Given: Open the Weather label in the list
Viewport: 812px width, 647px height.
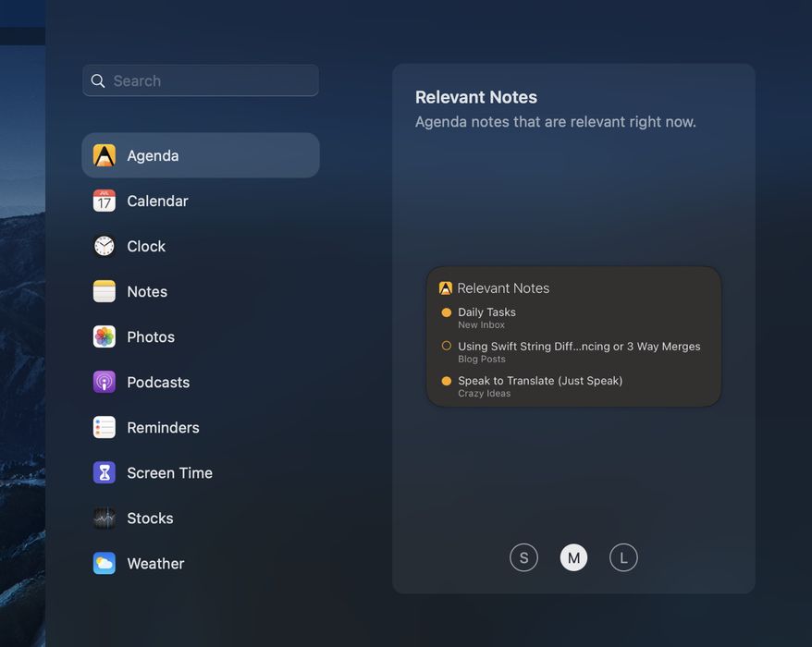Looking at the screenshot, I should tap(155, 564).
